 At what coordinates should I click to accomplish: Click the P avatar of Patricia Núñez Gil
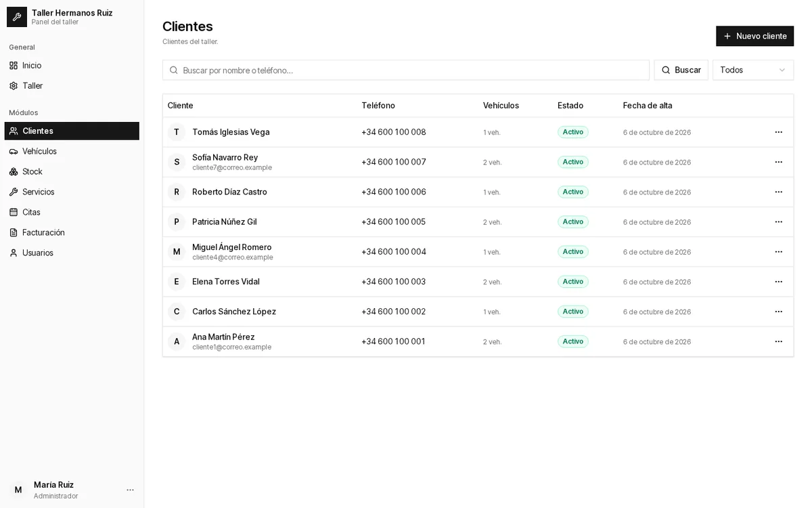click(177, 221)
